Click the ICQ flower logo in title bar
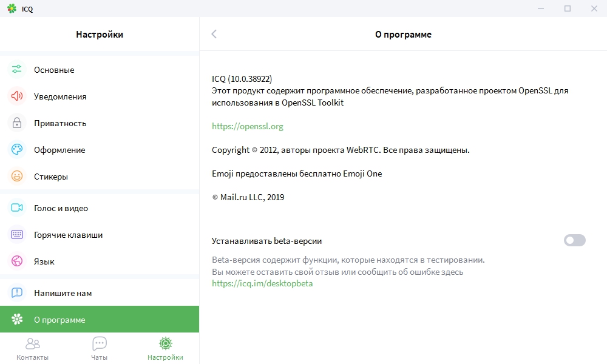The image size is (607, 364). click(x=12, y=8)
